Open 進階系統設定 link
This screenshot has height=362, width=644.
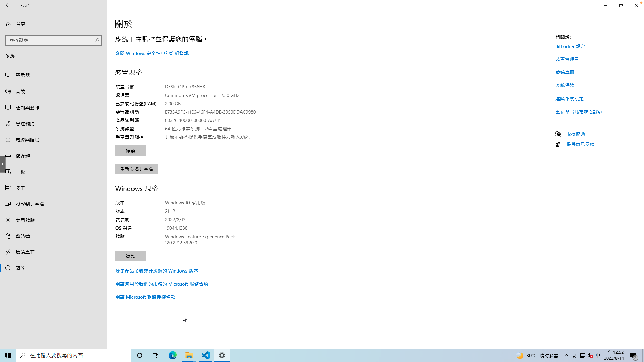(x=570, y=99)
